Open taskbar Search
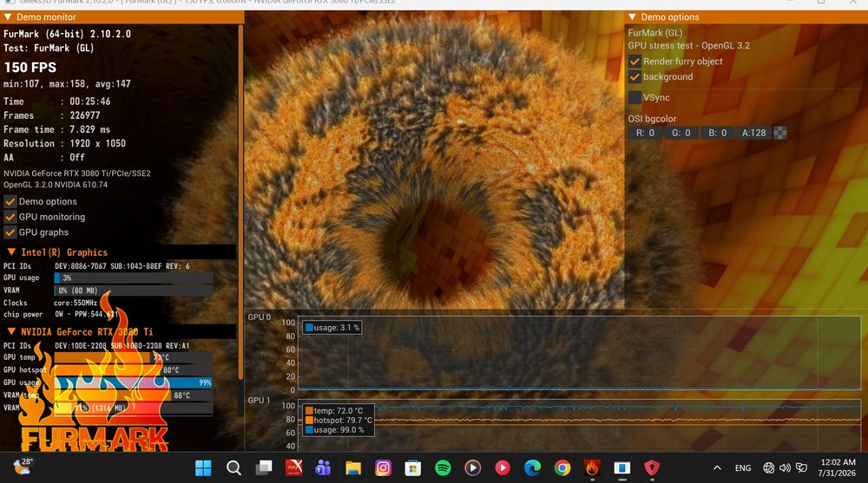Viewport: 868px width, 483px height. pos(233,468)
